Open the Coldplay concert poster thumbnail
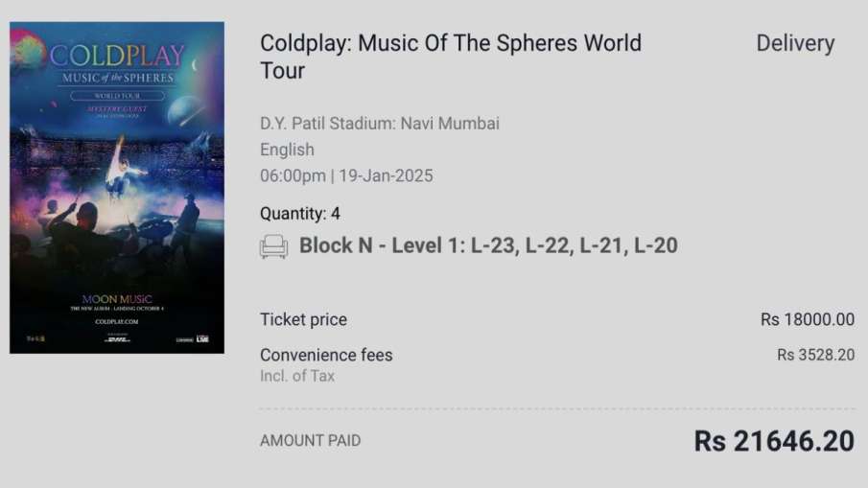868x488 pixels. click(117, 188)
